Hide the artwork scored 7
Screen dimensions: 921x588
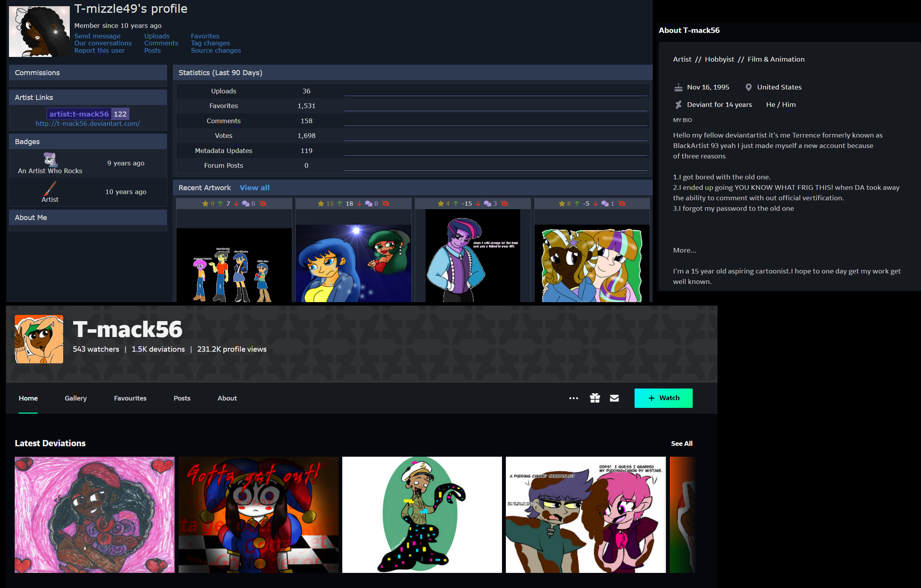(263, 204)
